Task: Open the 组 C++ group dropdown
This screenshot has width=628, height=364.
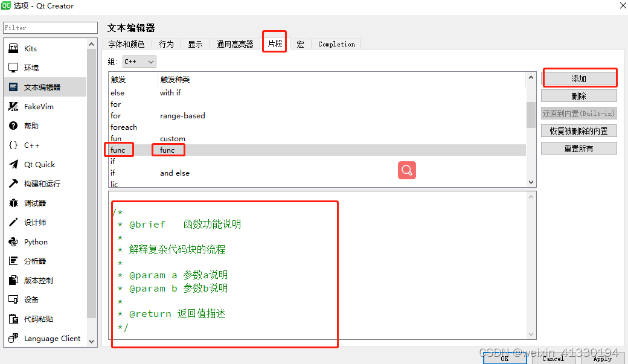Action: coord(139,62)
